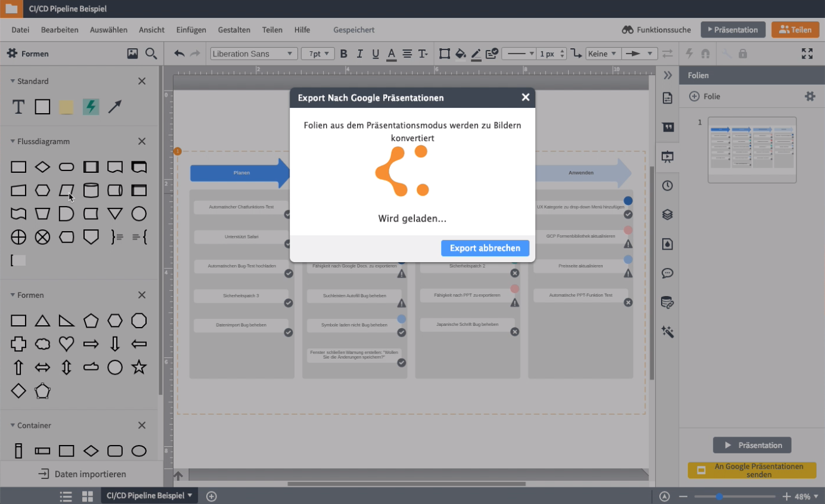Select the lightning hotspot shape in Standard
This screenshot has height=504, width=825.
(x=91, y=107)
